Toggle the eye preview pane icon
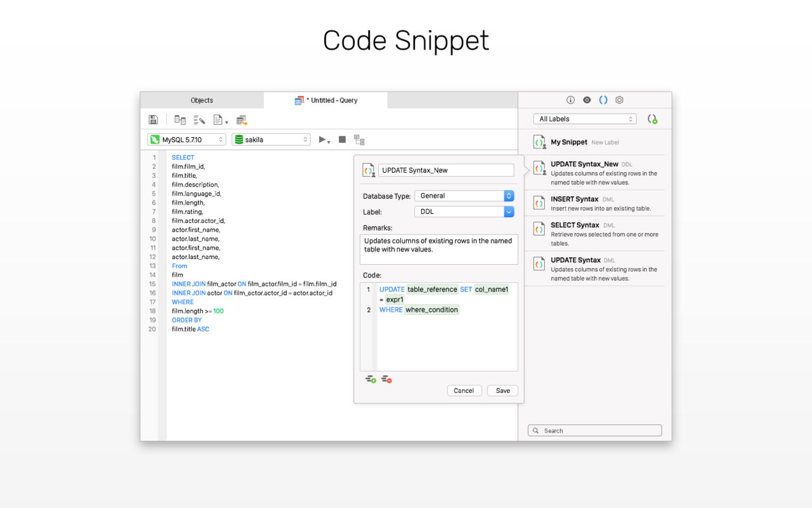 (x=587, y=100)
